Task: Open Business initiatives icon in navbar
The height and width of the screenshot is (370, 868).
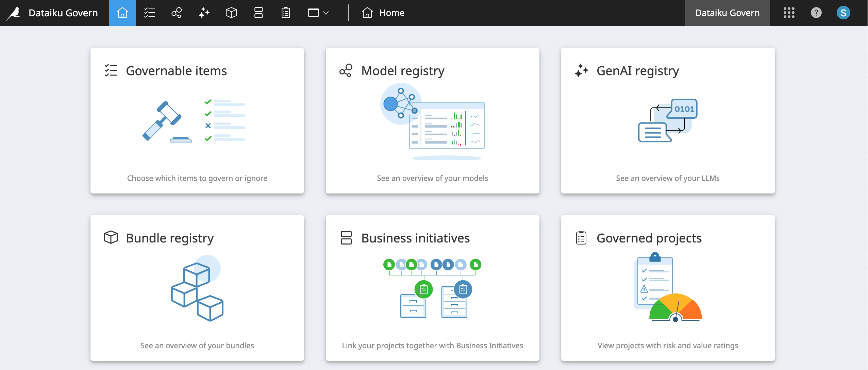Action: pyautogui.click(x=258, y=13)
